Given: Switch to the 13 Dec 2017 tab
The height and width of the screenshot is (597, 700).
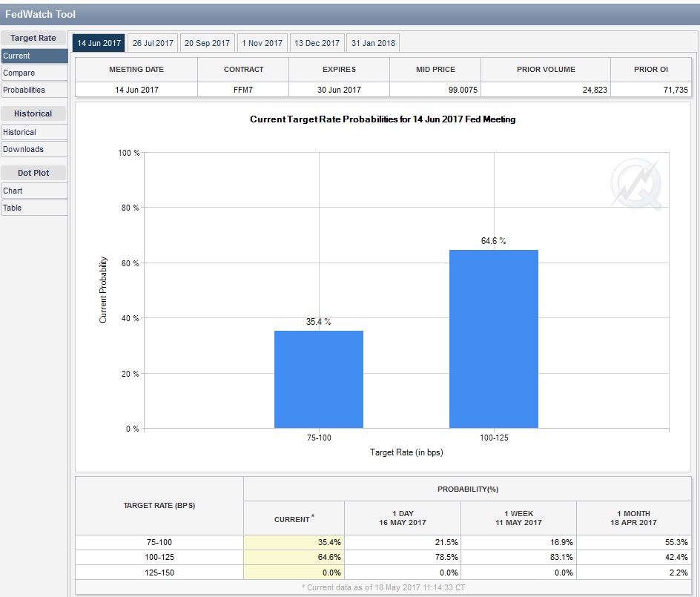Looking at the screenshot, I should click(317, 43).
